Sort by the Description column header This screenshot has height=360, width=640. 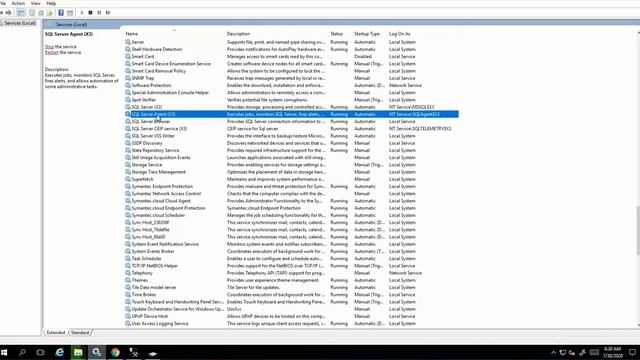(238, 34)
